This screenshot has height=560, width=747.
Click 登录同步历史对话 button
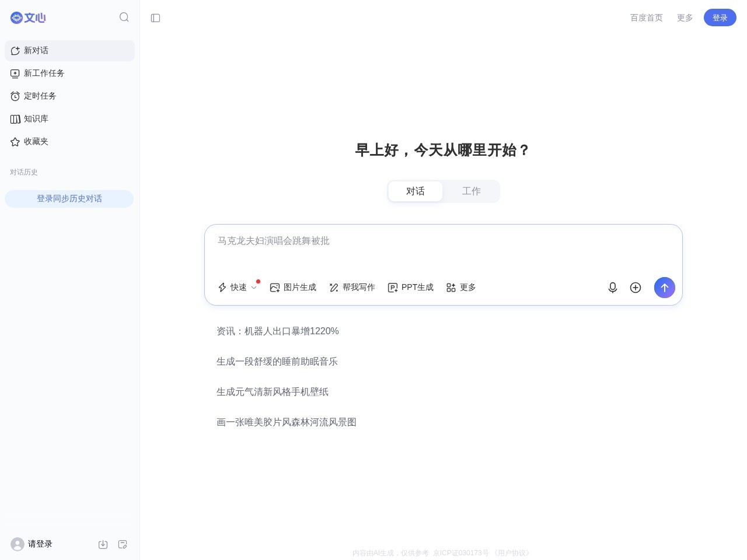pos(69,199)
